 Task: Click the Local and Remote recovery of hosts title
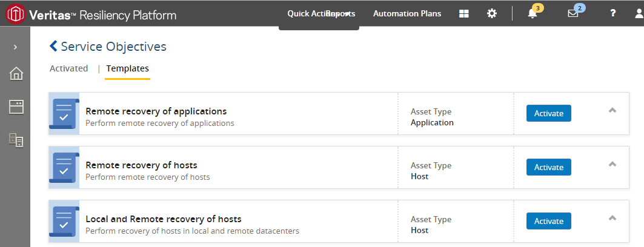pos(164,219)
